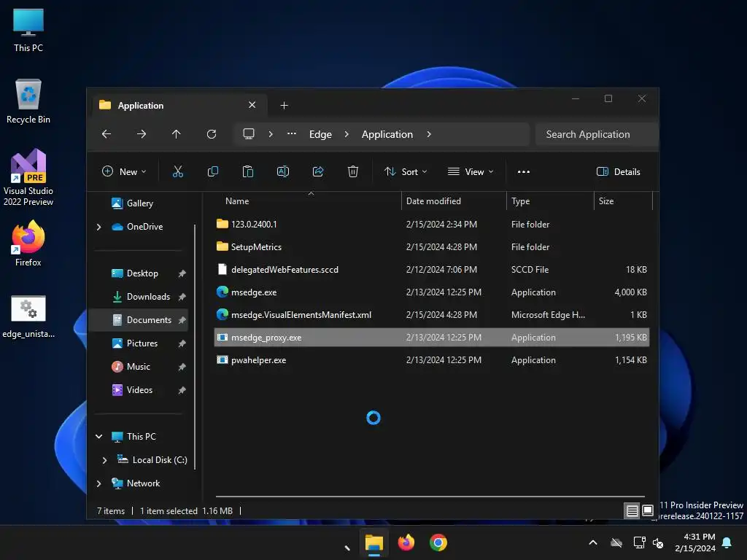Go forward with the right arrow

point(142,134)
